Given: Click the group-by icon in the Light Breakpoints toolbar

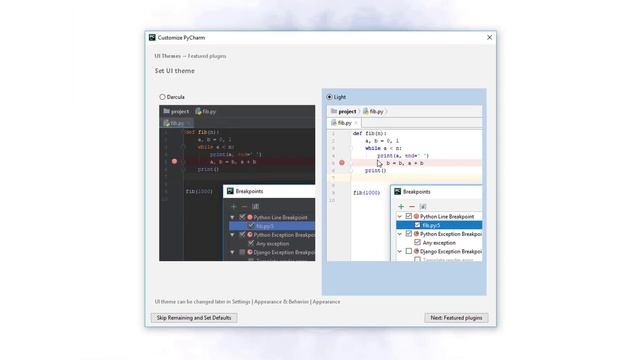Looking at the screenshot, I should coord(423,207).
